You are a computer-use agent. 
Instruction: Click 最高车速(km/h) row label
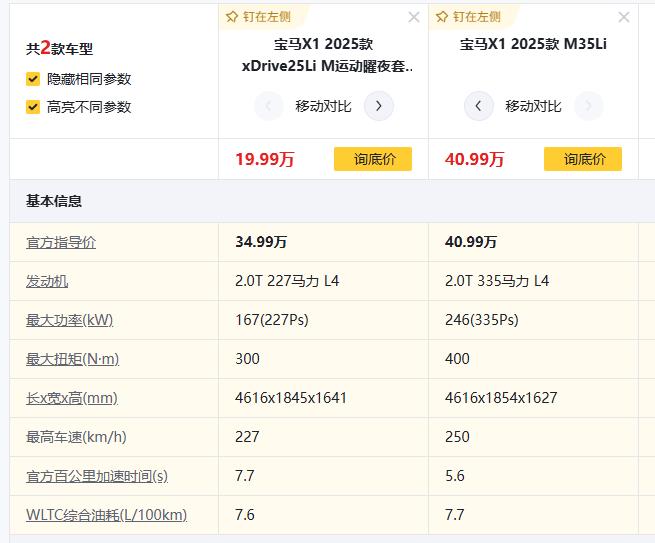(76, 437)
